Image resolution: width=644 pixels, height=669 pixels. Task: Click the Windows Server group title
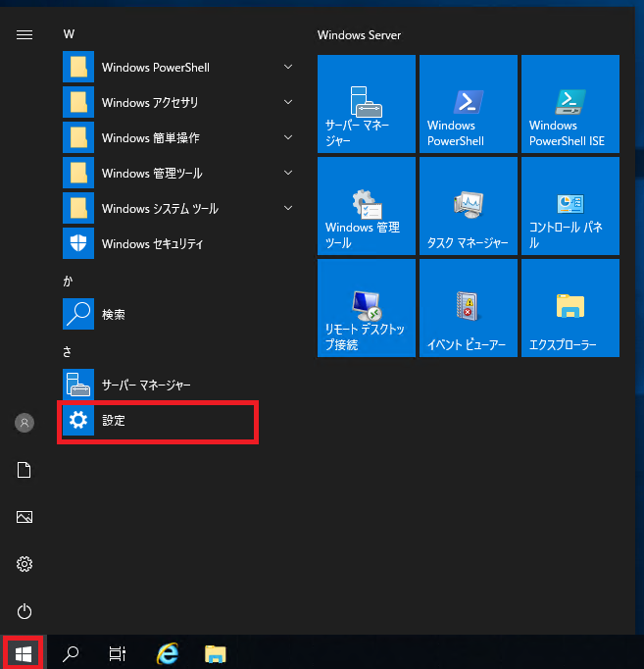359,35
